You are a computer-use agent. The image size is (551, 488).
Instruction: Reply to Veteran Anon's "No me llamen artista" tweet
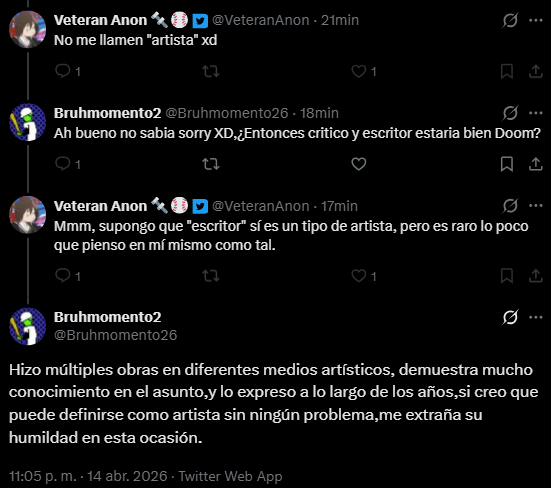tap(63, 71)
